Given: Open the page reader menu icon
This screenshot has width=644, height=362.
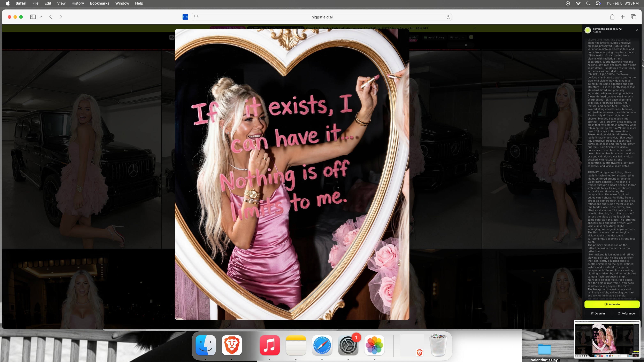Looking at the screenshot, I should tap(196, 17).
